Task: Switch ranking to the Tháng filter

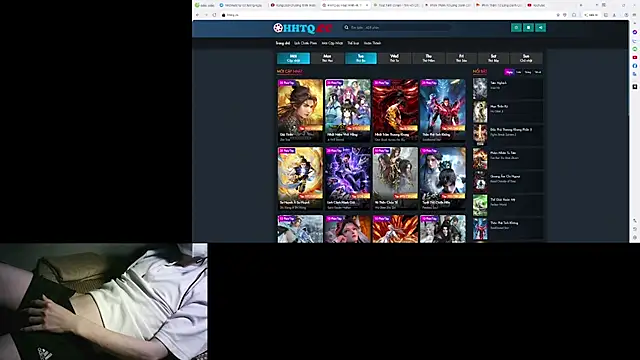Action: point(528,72)
